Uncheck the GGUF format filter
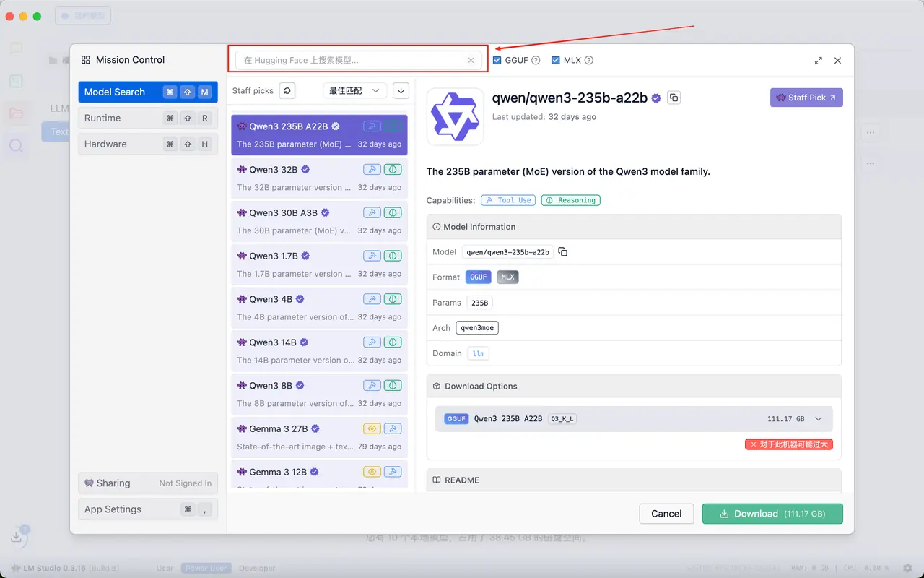Screen dimensions: 924x578 pos(497,60)
